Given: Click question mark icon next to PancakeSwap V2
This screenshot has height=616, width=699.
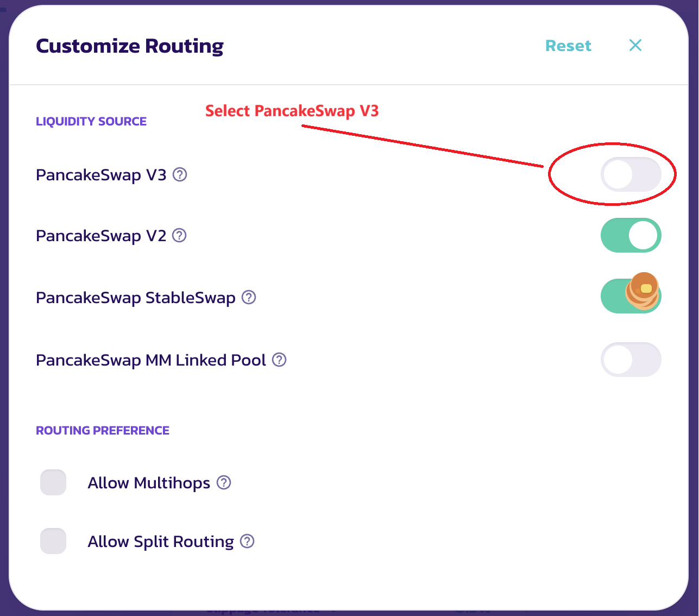Looking at the screenshot, I should click(179, 236).
